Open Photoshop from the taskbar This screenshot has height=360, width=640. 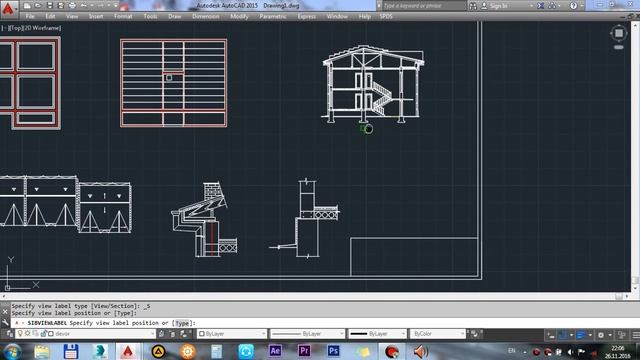(333, 351)
